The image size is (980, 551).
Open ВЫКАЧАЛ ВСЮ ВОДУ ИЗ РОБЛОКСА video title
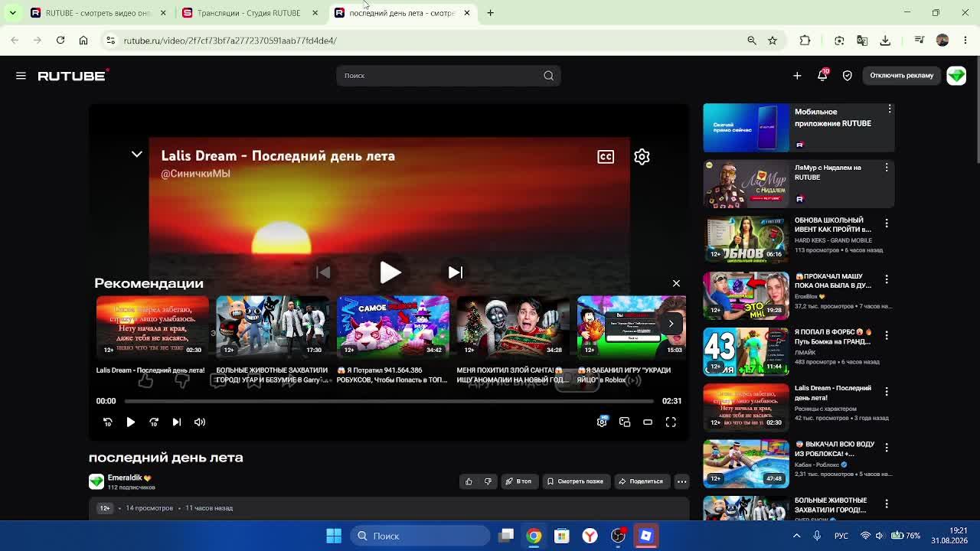coord(835,448)
